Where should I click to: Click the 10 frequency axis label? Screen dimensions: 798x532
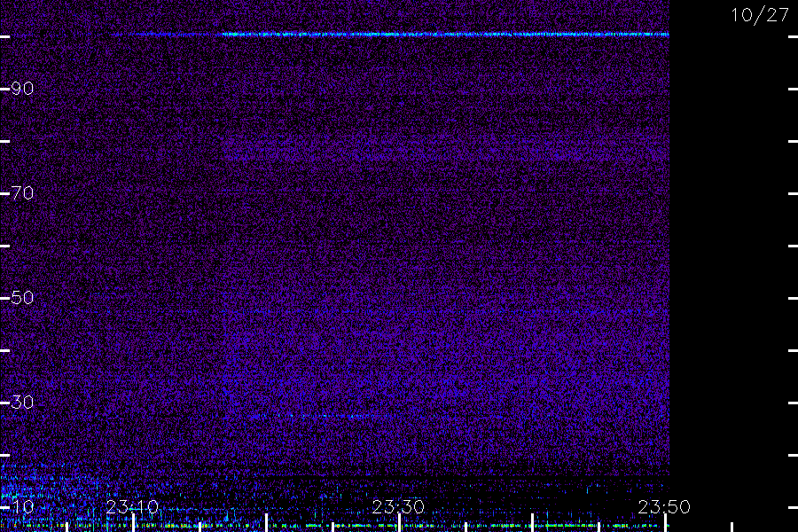(x=22, y=507)
